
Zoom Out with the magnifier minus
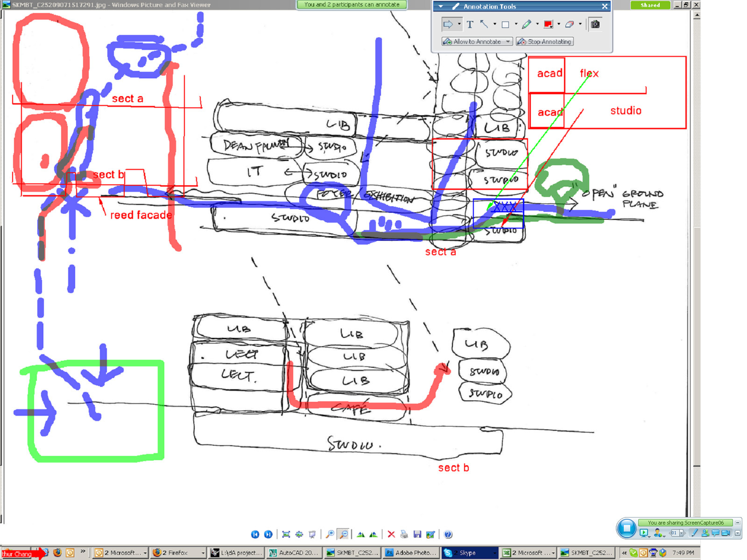pos(343,534)
